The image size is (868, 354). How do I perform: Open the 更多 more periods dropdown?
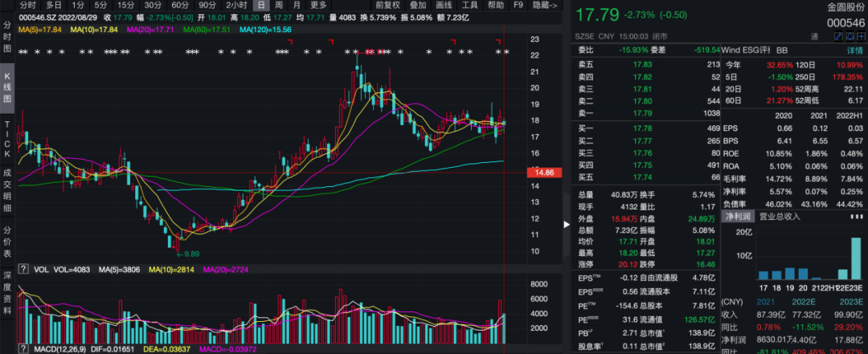pyautogui.click(x=318, y=5)
